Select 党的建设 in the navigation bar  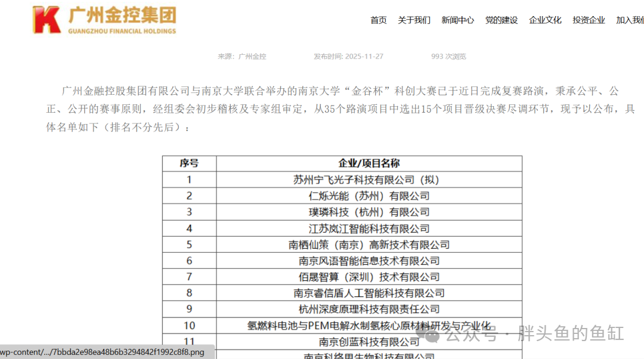(x=501, y=20)
